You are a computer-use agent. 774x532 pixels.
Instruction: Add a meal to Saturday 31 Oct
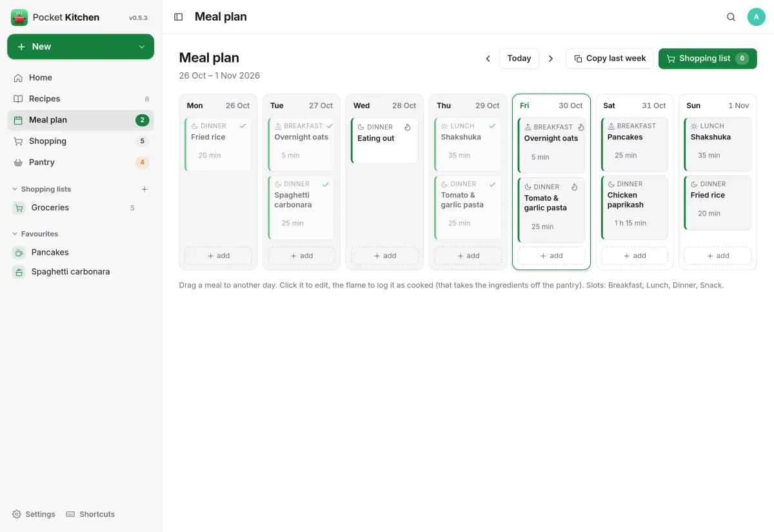[635, 256]
